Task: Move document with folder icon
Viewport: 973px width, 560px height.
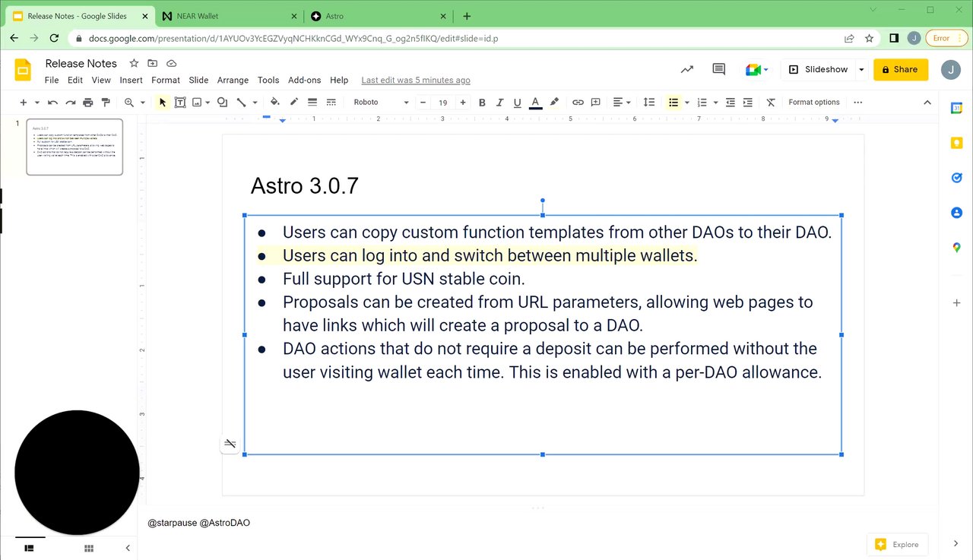Action: point(153,63)
